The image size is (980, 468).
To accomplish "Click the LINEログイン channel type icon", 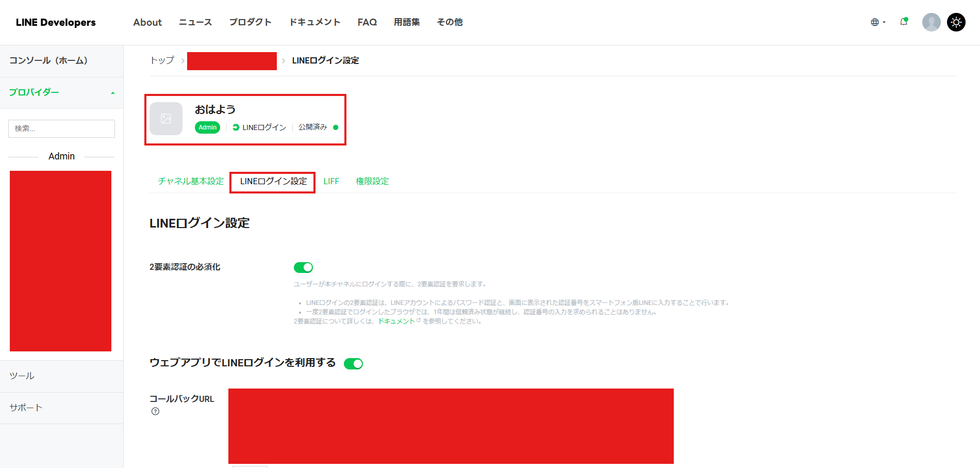I will click(236, 127).
